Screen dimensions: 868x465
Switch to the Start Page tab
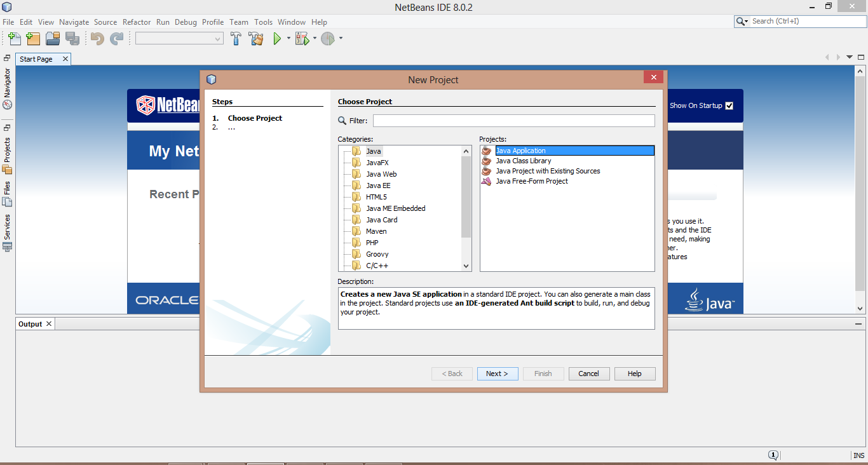click(36, 59)
